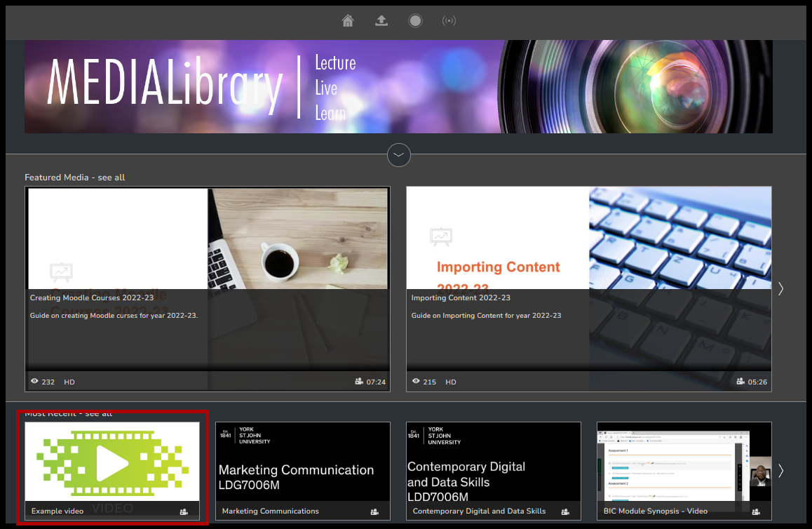The width and height of the screenshot is (812, 529).
Task: Click 'Contemporary Digital and Data Skills' caption
Action: [x=479, y=511]
